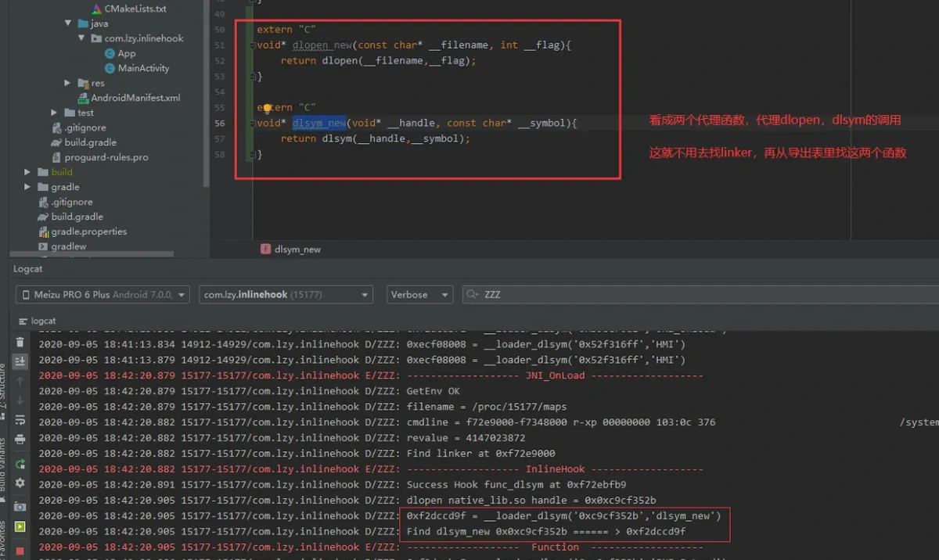Image resolution: width=939 pixels, height=560 pixels.
Task: Select the test folder in project tree
Action: pyautogui.click(x=85, y=113)
